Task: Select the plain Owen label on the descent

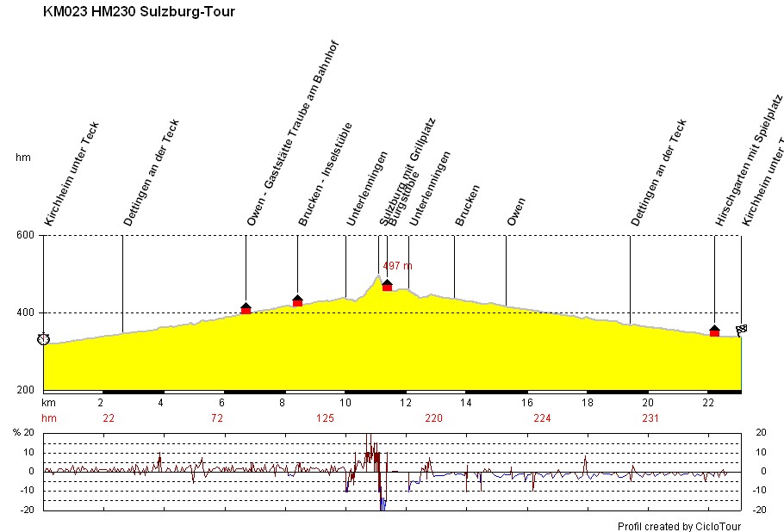Action: [516, 212]
